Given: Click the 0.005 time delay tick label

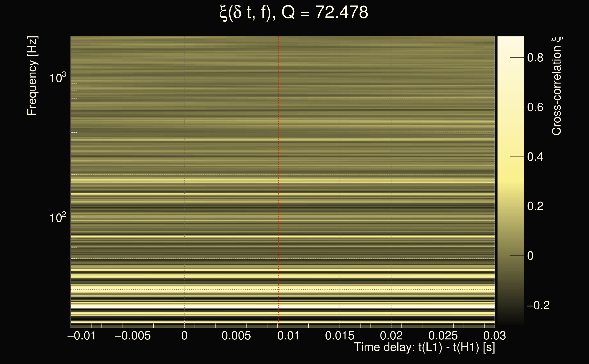Looking at the screenshot, I should (x=236, y=336).
